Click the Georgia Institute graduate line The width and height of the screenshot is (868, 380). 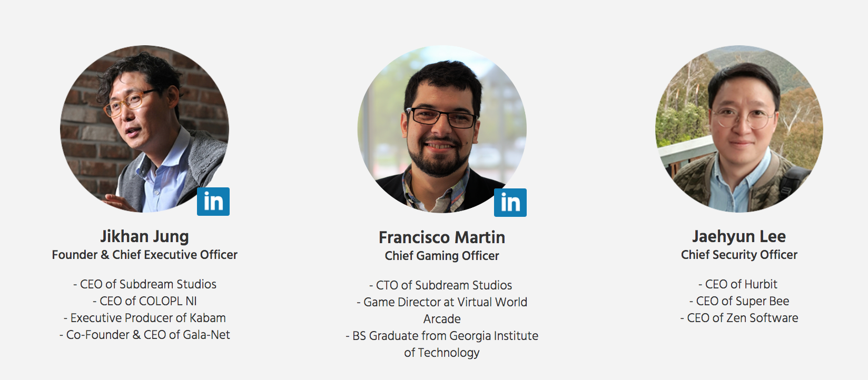pyautogui.click(x=442, y=344)
